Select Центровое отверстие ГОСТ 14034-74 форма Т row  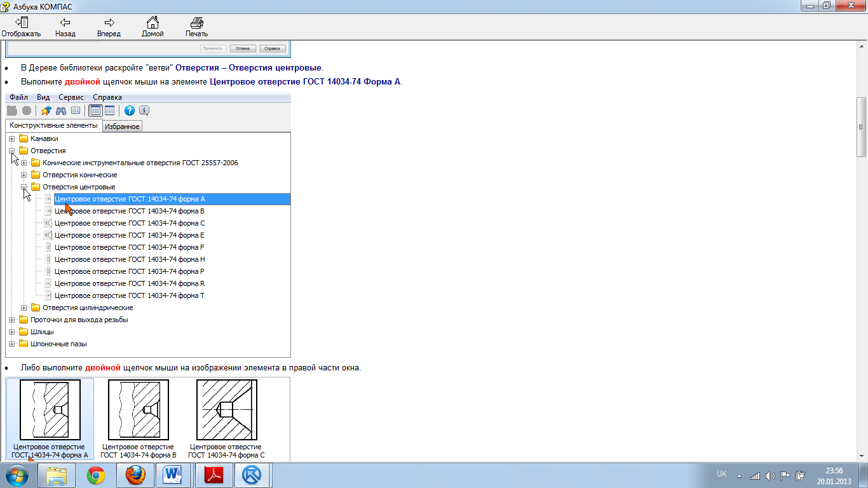130,295
